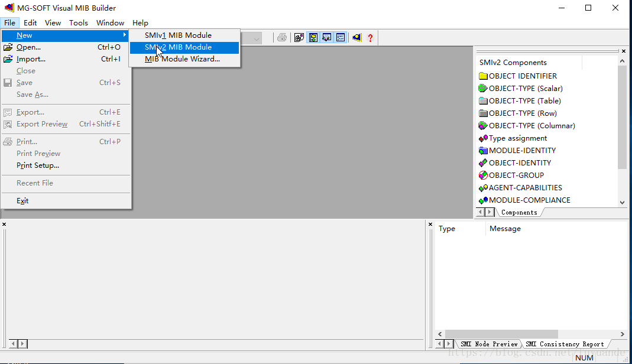Open the Window menu
Viewport: 632px width, 364px height.
[110, 23]
